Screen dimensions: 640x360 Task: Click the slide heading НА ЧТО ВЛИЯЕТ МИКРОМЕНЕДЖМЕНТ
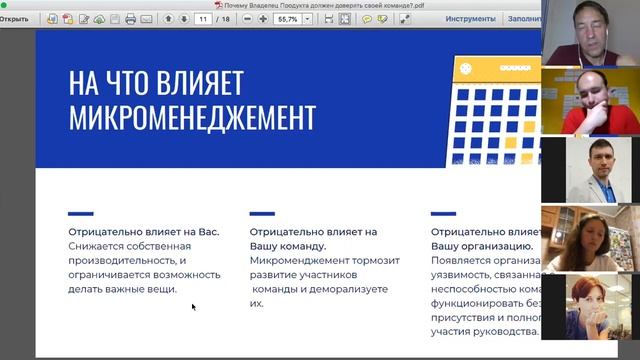[192, 100]
